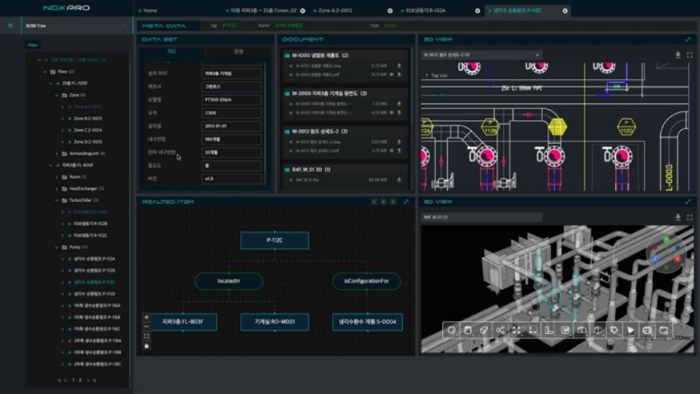
Task: Switch to the Tower_02 tab
Action: (262, 10)
